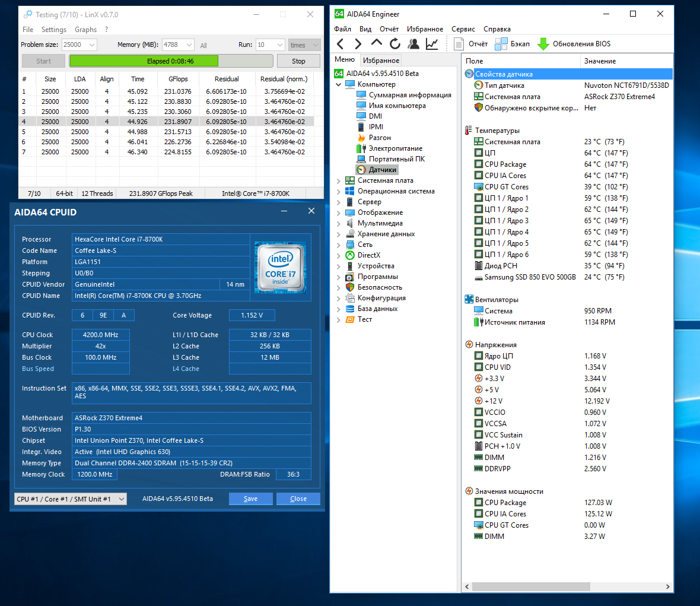The height and width of the screenshot is (606, 700).
Task: Click the Операционная система Windows icon
Action: tap(350, 191)
